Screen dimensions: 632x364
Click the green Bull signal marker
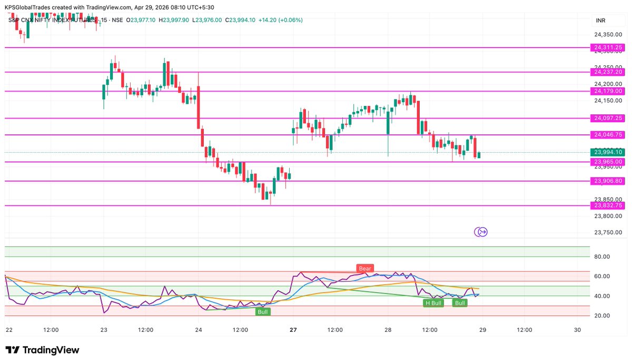[459, 303]
